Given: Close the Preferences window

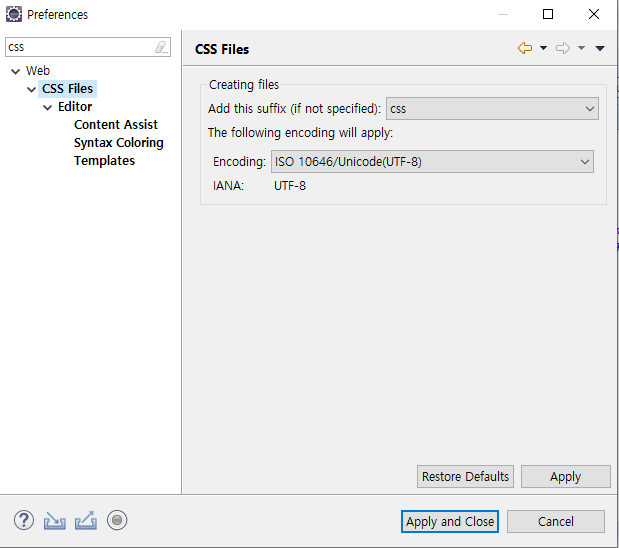Looking at the screenshot, I should 593,14.
